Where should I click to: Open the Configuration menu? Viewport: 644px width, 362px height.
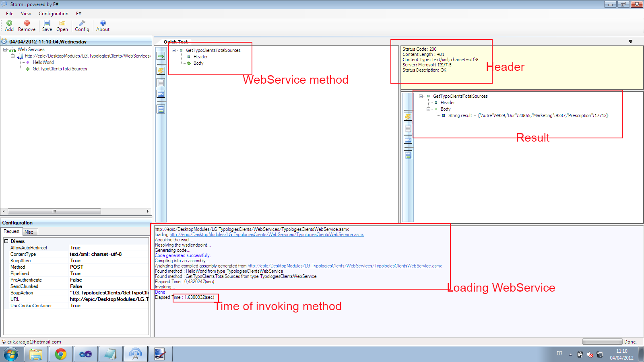coord(53,14)
